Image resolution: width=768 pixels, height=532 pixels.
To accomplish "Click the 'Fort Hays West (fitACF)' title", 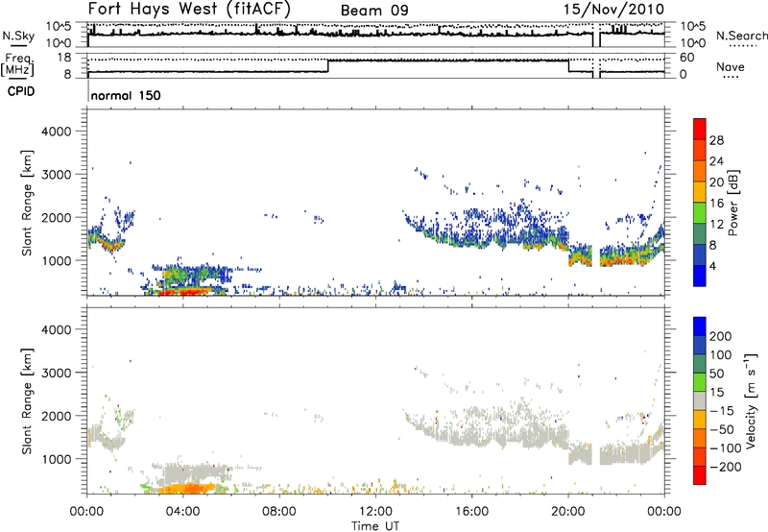I will tap(189, 10).
